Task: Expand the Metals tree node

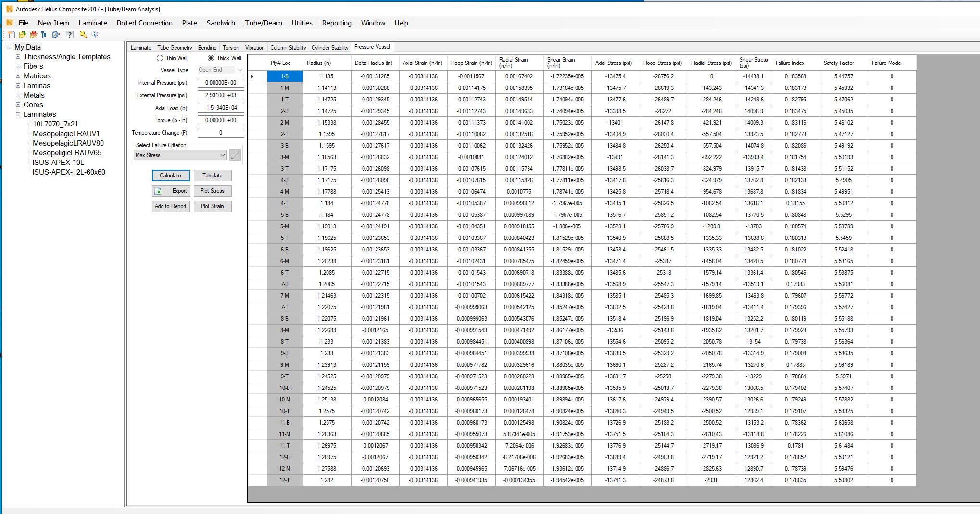Action: coord(18,95)
